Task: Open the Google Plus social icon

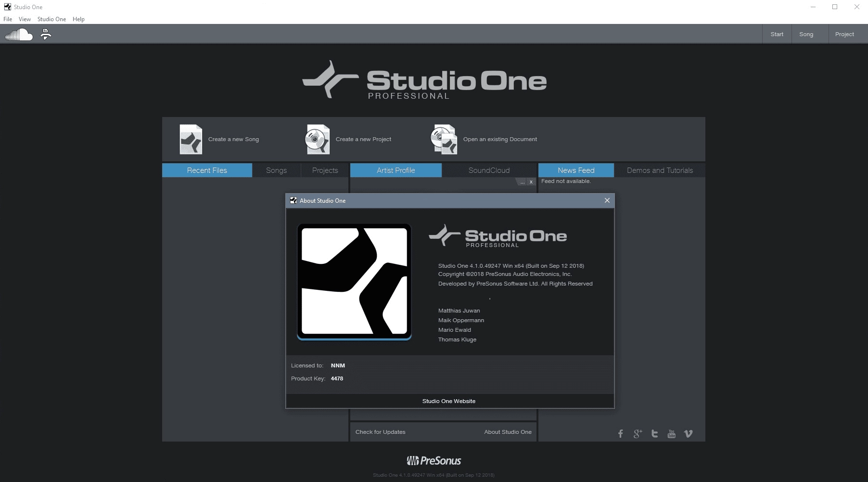Action: (638, 434)
